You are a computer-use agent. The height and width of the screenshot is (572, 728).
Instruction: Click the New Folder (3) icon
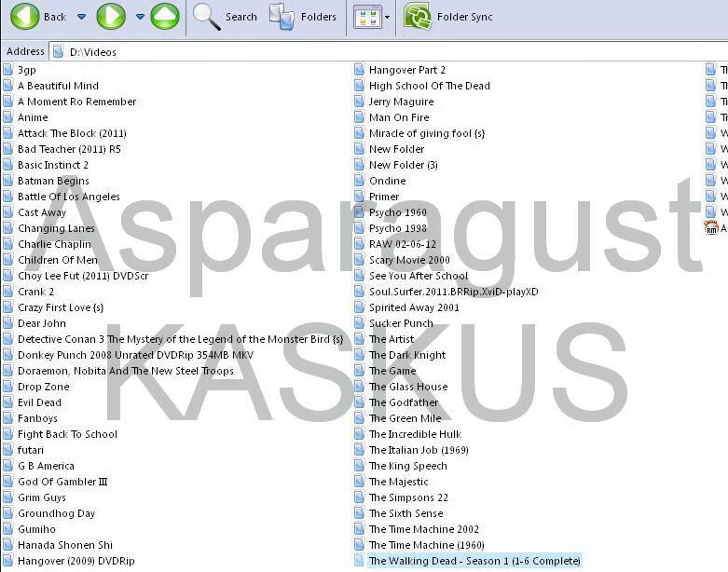click(x=360, y=165)
